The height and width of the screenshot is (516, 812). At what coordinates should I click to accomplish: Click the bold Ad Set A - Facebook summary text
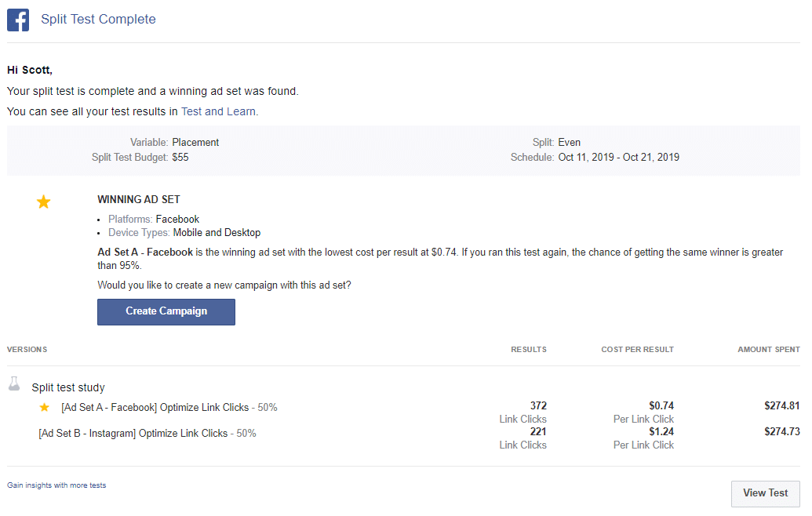coord(145,253)
